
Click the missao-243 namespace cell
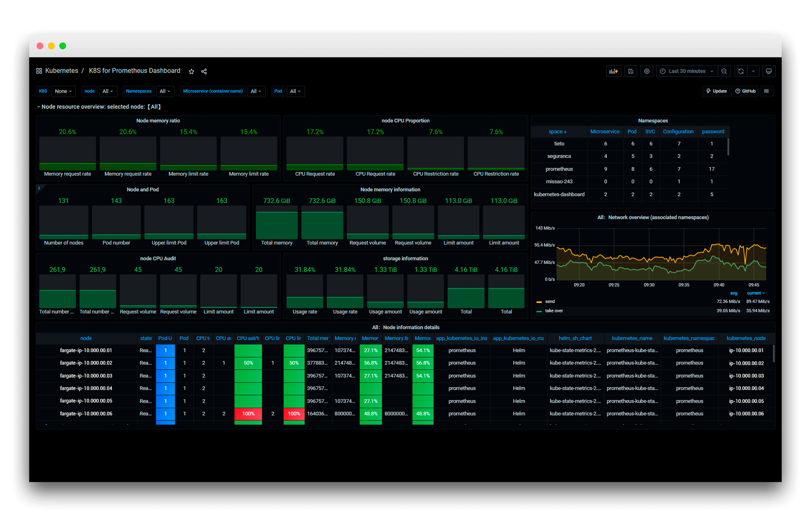click(x=559, y=182)
